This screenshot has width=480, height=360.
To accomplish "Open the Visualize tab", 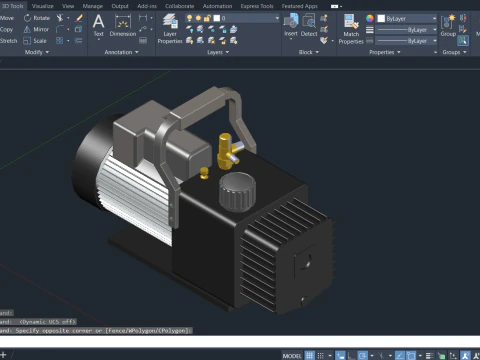I will (x=43, y=6).
